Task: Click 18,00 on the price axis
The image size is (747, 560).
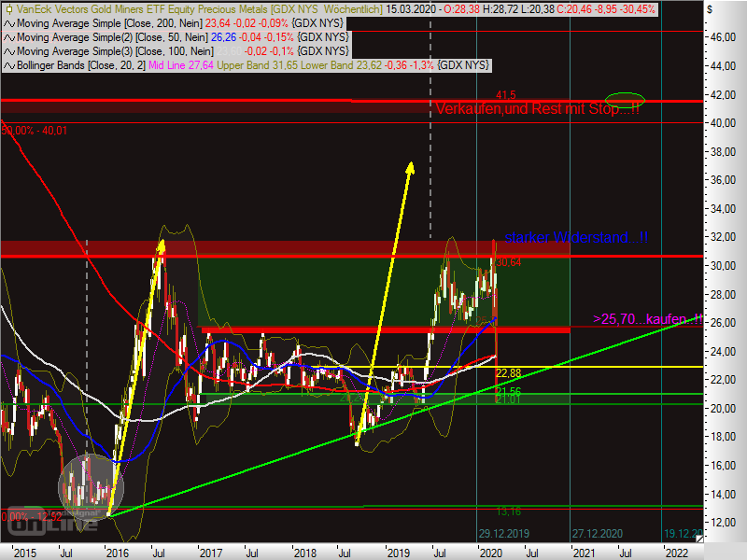Action: pos(723,437)
